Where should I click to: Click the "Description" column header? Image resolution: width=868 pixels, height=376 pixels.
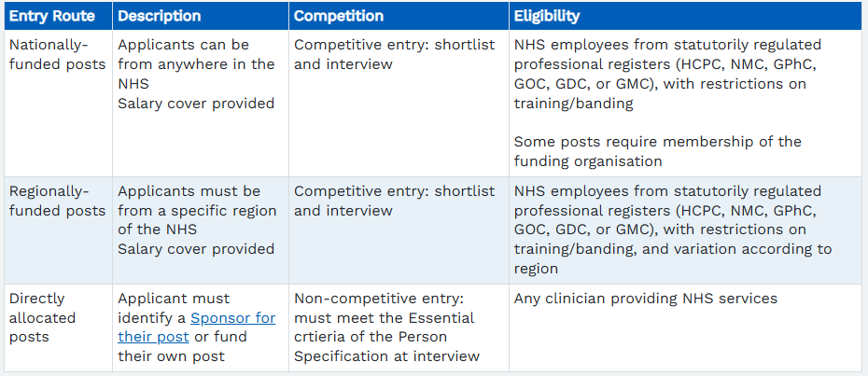click(x=159, y=16)
